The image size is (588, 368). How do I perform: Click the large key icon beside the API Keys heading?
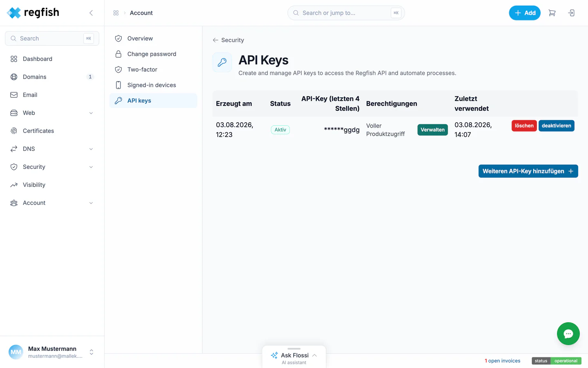coord(222,63)
